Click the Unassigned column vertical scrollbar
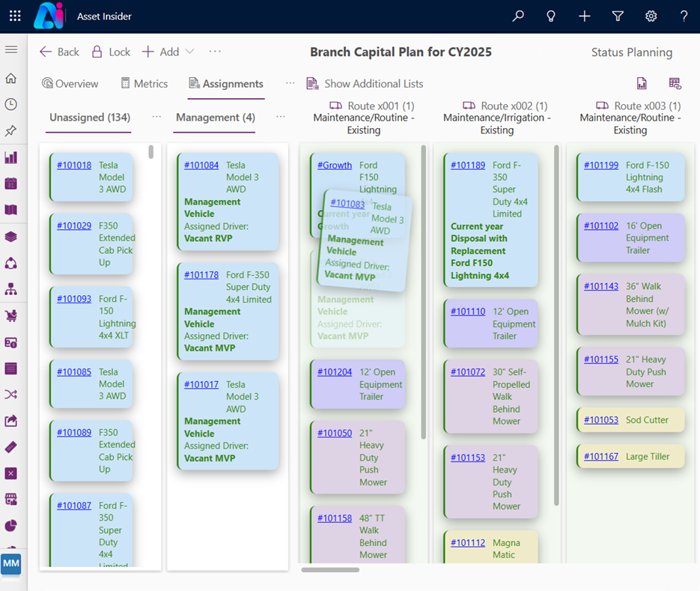Viewport: 700px width, 591px height. (151, 152)
